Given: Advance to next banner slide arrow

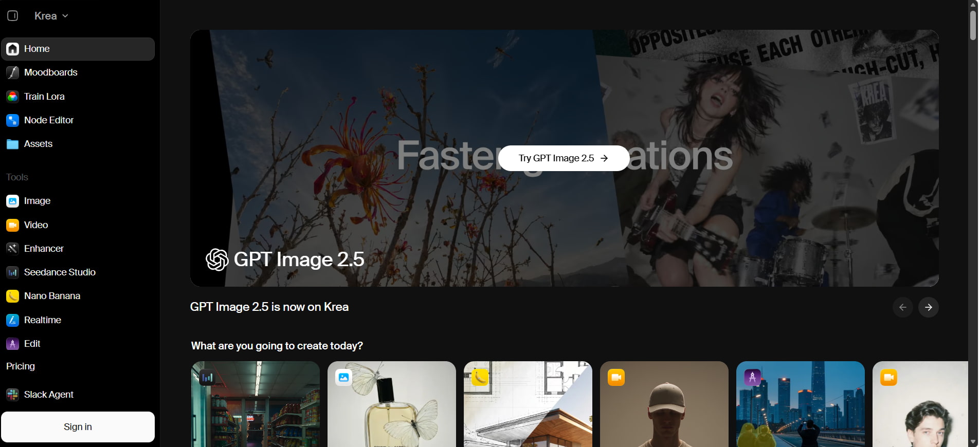Looking at the screenshot, I should [929, 307].
